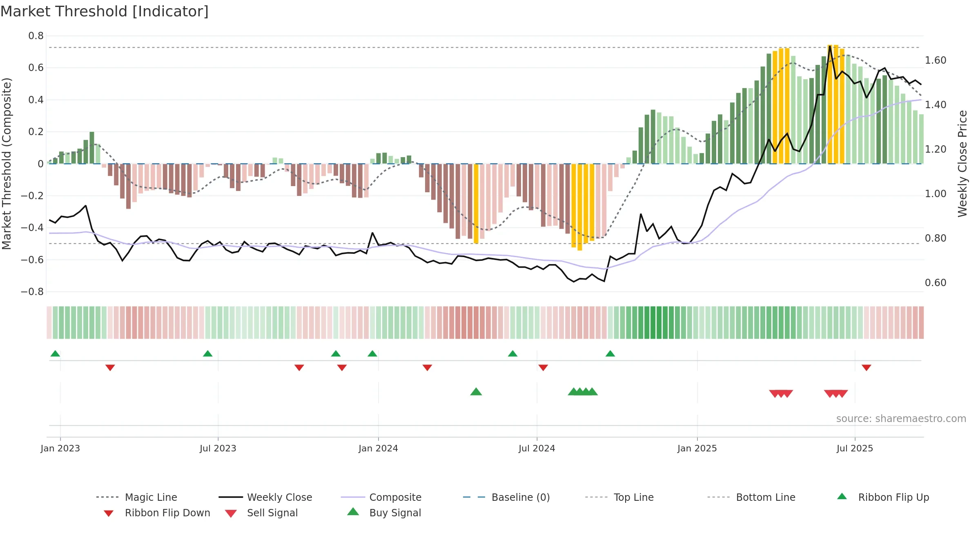
Task: Toggle the Ribbon Flip Down legend entry
Action: tap(157, 513)
